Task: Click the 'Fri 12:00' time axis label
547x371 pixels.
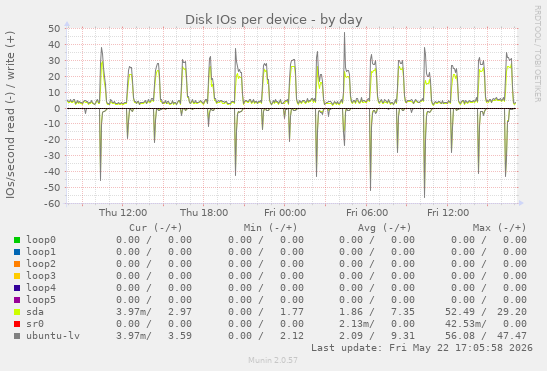Action: coord(448,213)
